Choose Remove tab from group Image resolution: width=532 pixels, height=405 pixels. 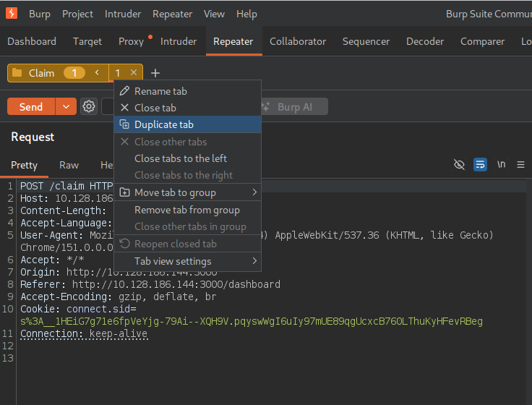(188, 210)
